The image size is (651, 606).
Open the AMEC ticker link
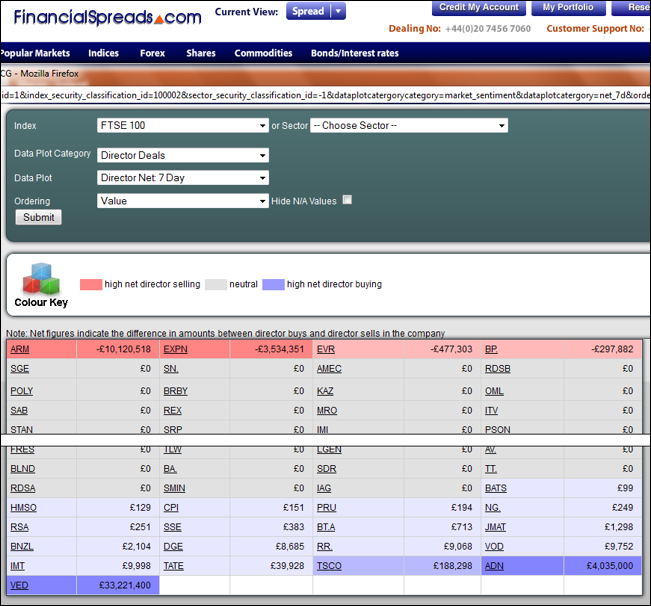tap(329, 369)
